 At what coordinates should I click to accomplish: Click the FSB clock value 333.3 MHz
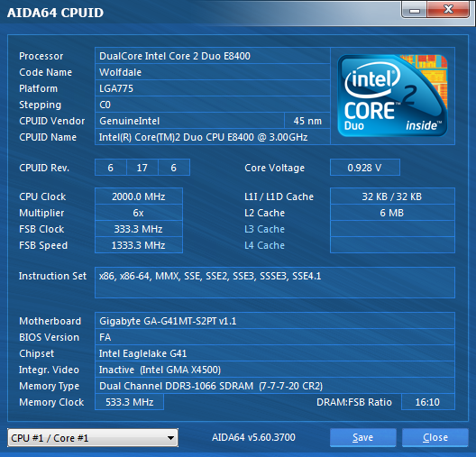[139, 229]
